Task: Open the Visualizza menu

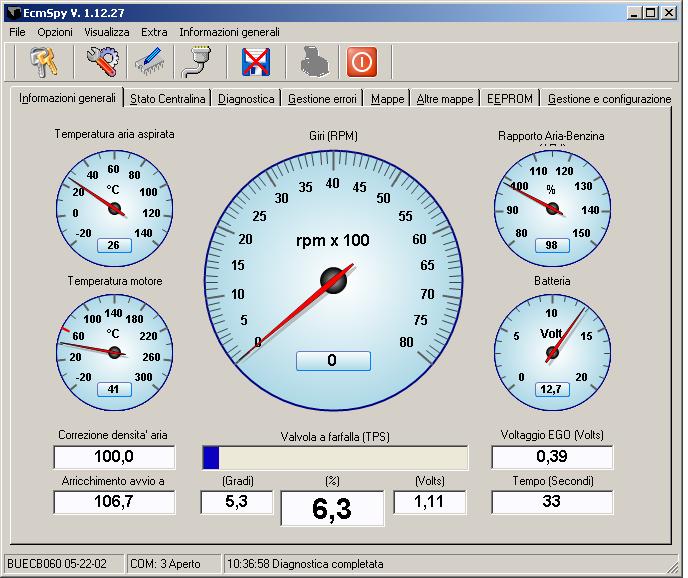Action: click(107, 32)
